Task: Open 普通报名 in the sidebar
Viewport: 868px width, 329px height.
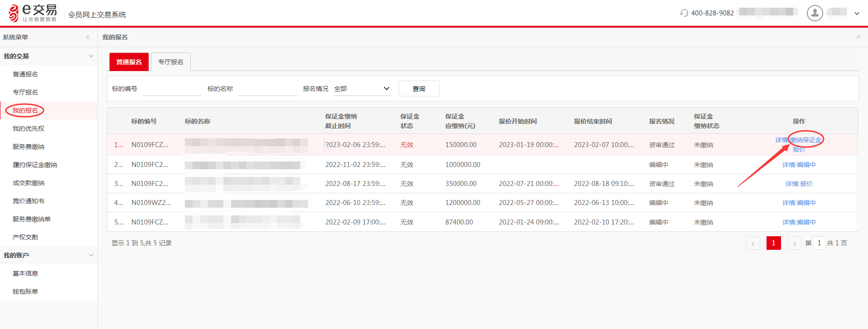Action: tap(25, 74)
